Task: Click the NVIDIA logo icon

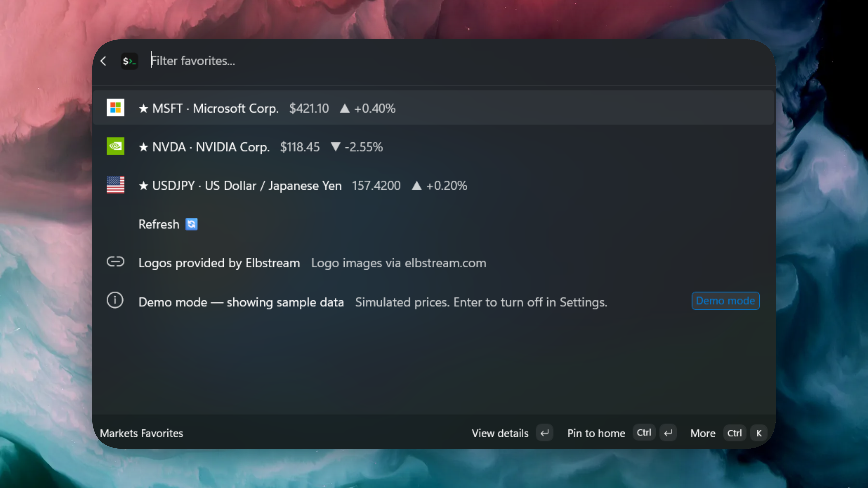Action: (115, 146)
